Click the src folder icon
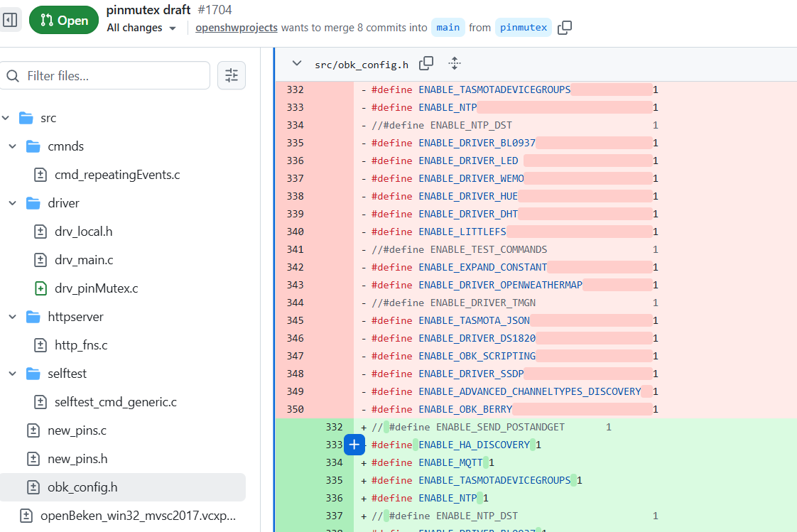The height and width of the screenshot is (532, 797). pyautogui.click(x=26, y=118)
